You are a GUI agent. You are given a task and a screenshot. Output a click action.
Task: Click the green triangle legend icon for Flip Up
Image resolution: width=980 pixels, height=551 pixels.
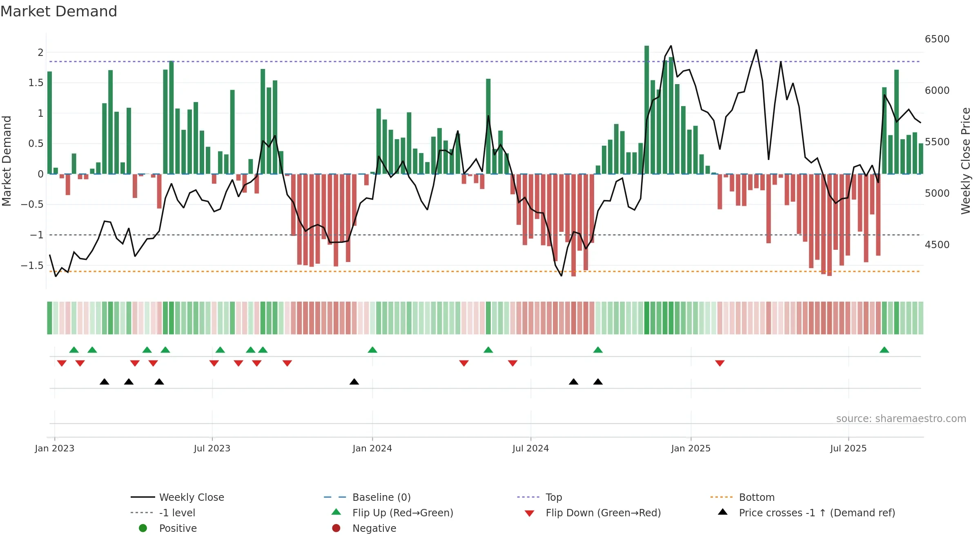coord(336,512)
